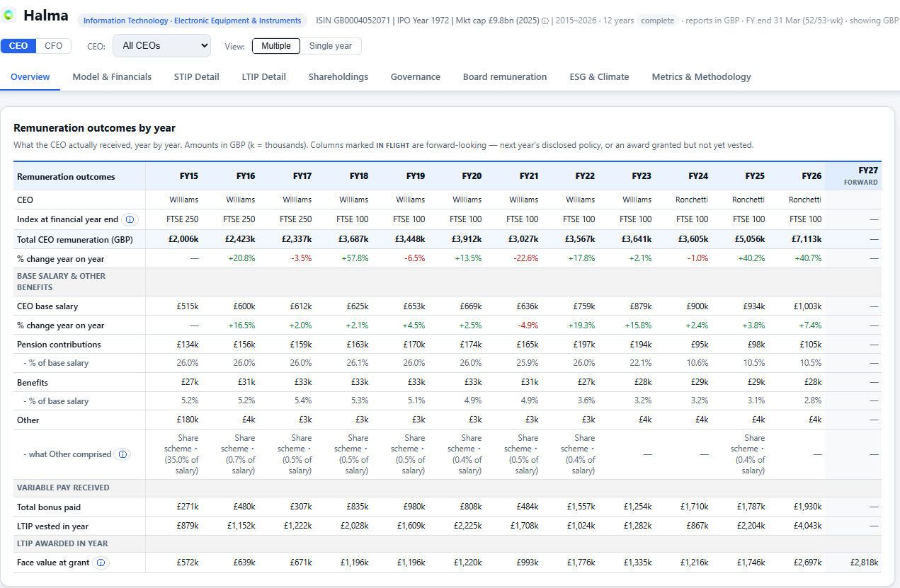Screen dimensions: 900x588
Task: Show info for Face value at grant
Action: (x=101, y=563)
